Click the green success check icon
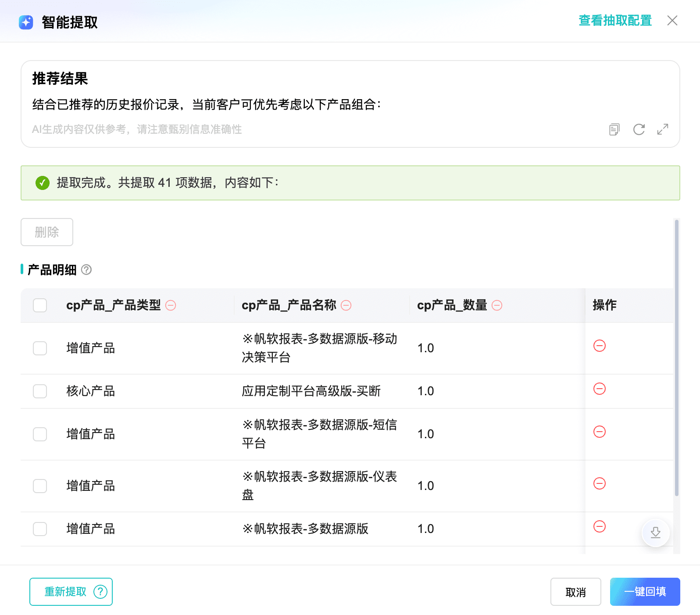Screen dimensions: 700x615 click(43, 182)
